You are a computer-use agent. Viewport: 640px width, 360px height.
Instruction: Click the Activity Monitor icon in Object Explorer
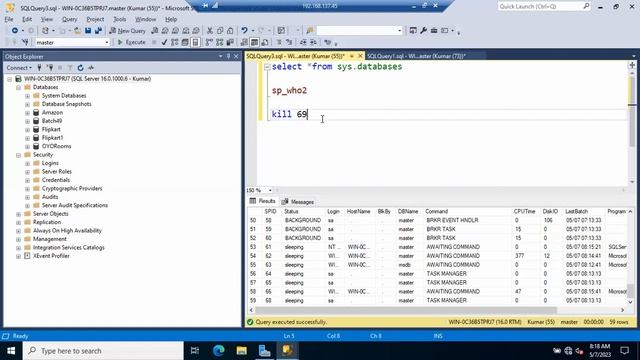click(91, 68)
